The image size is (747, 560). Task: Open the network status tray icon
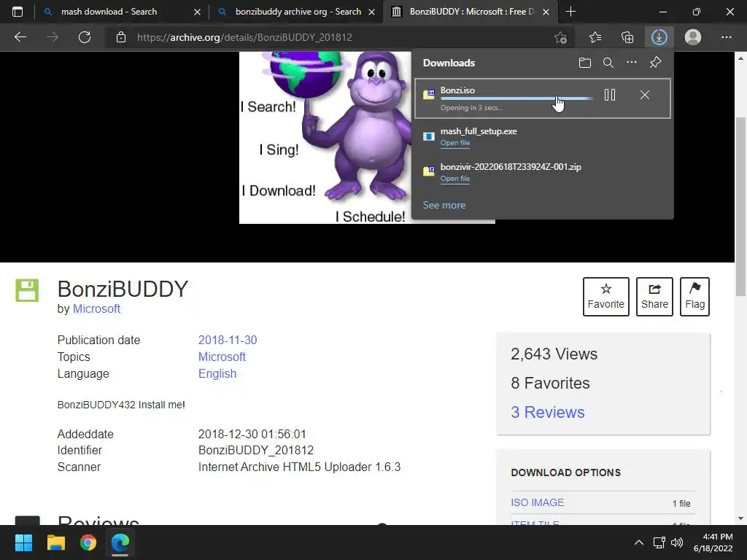[x=659, y=542]
